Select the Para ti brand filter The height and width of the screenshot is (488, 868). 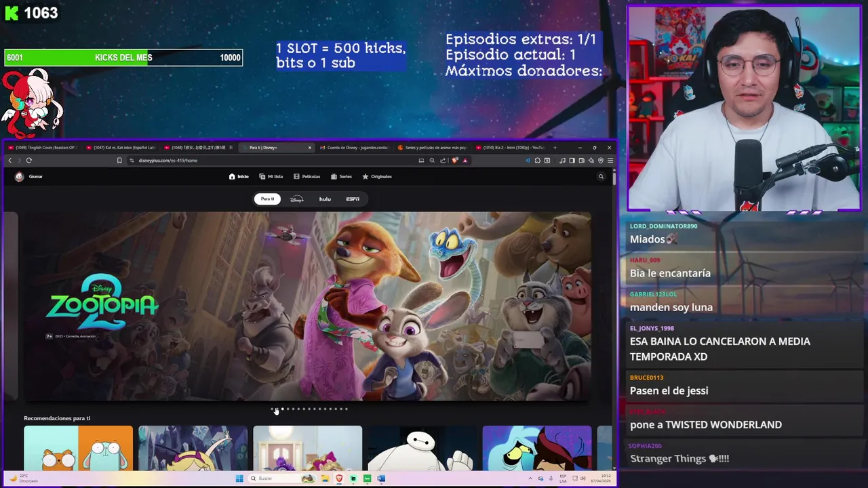pyautogui.click(x=267, y=199)
